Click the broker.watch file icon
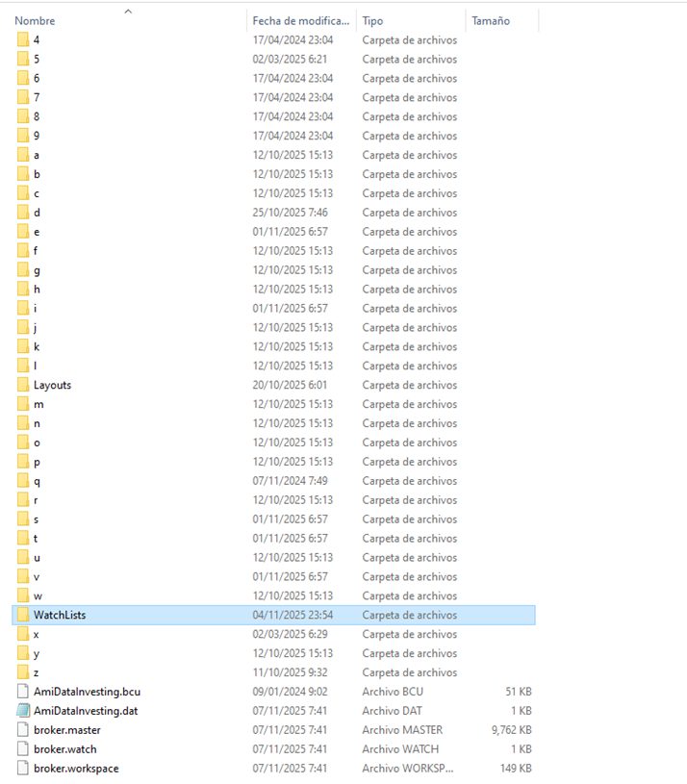The image size is (687, 784). [x=23, y=749]
